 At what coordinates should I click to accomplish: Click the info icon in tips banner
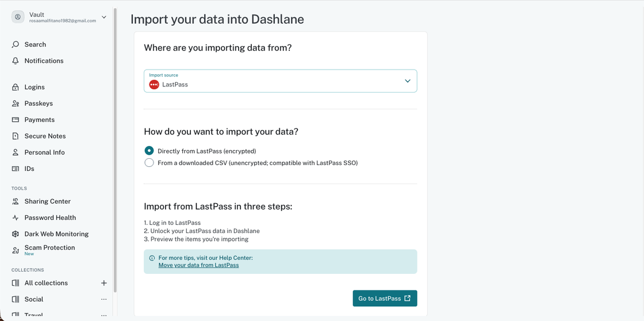tap(152, 258)
